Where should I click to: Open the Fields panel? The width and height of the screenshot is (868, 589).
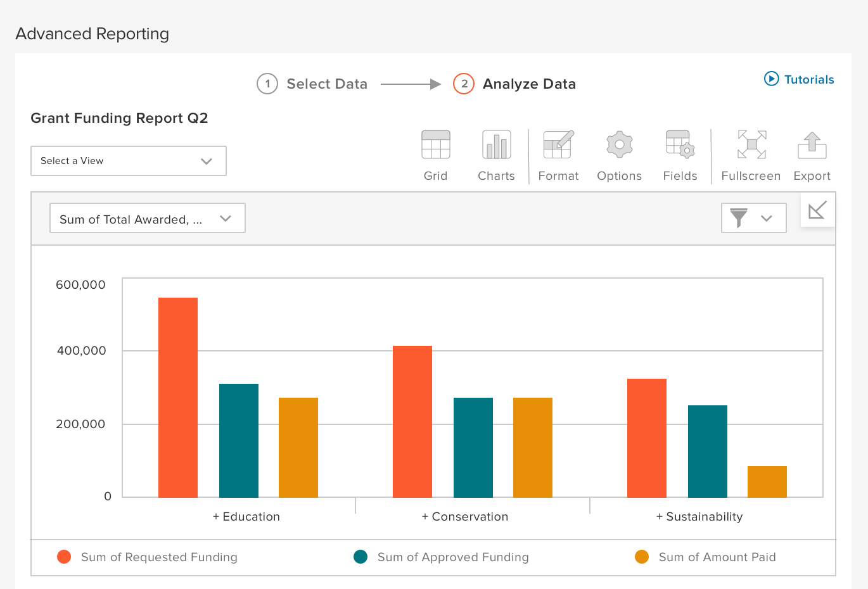click(679, 152)
